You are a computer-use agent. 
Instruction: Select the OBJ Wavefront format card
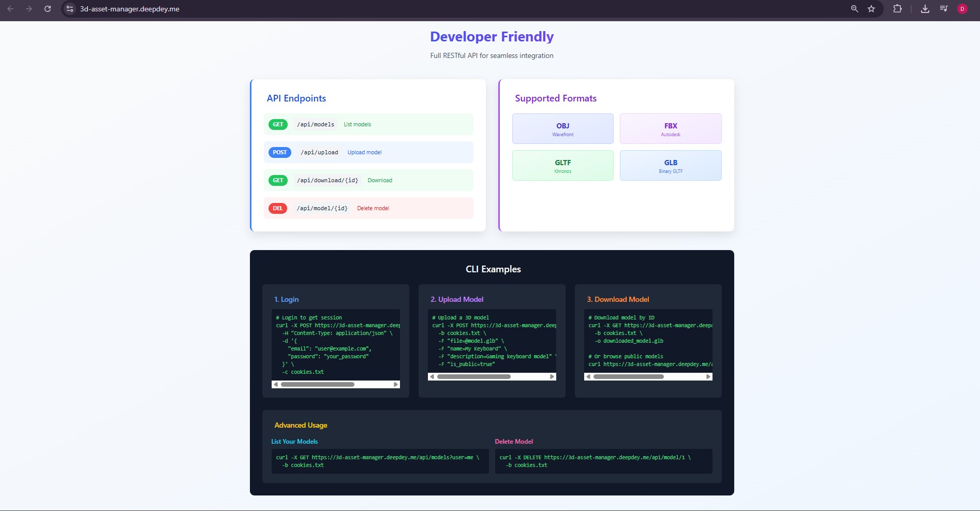point(562,128)
